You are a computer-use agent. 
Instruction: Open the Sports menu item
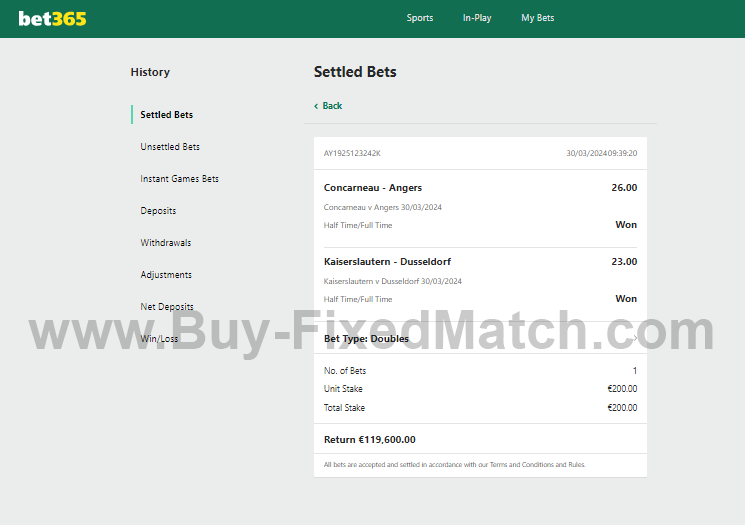[x=420, y=18]
